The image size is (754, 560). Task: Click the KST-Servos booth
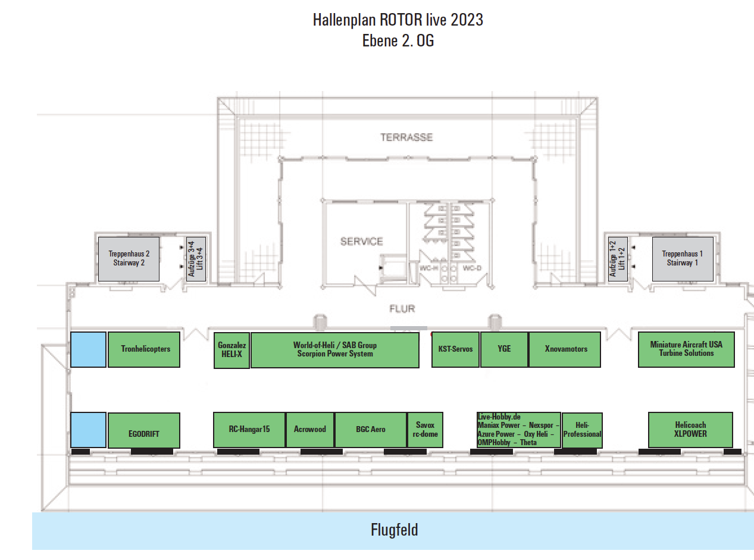(455, 349)
